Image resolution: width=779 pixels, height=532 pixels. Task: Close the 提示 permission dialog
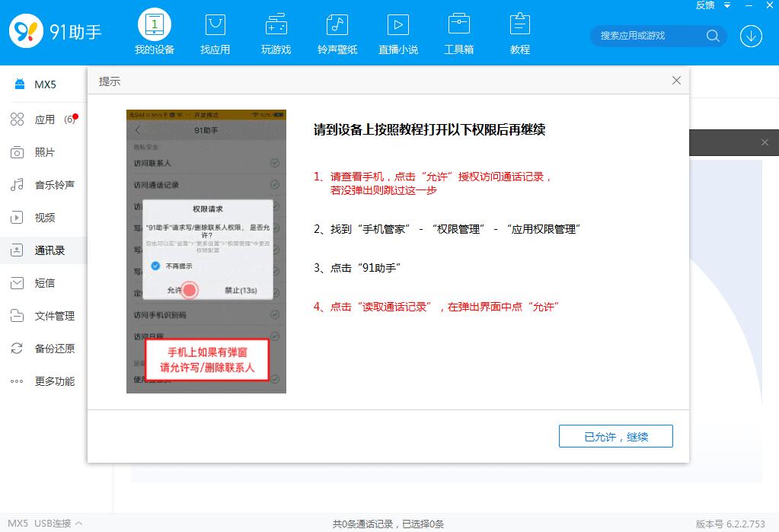tap(676, 80)
